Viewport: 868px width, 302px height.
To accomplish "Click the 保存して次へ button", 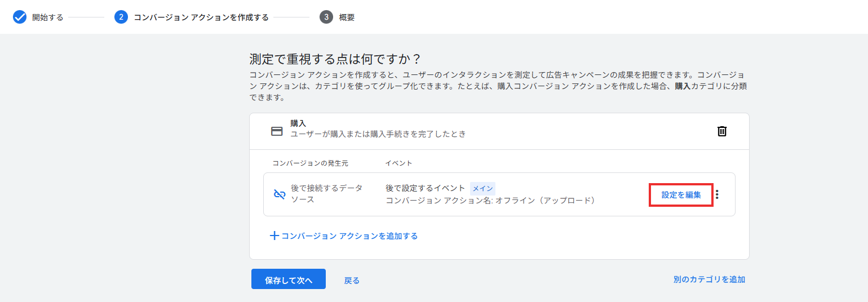I will (x=288, y=279).
